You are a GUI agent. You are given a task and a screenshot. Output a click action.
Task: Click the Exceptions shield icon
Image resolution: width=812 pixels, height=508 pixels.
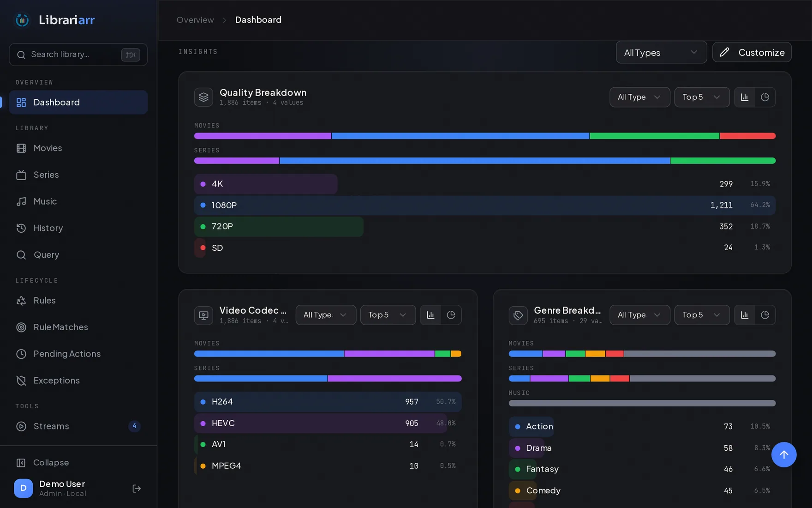(x=21, y=381)
